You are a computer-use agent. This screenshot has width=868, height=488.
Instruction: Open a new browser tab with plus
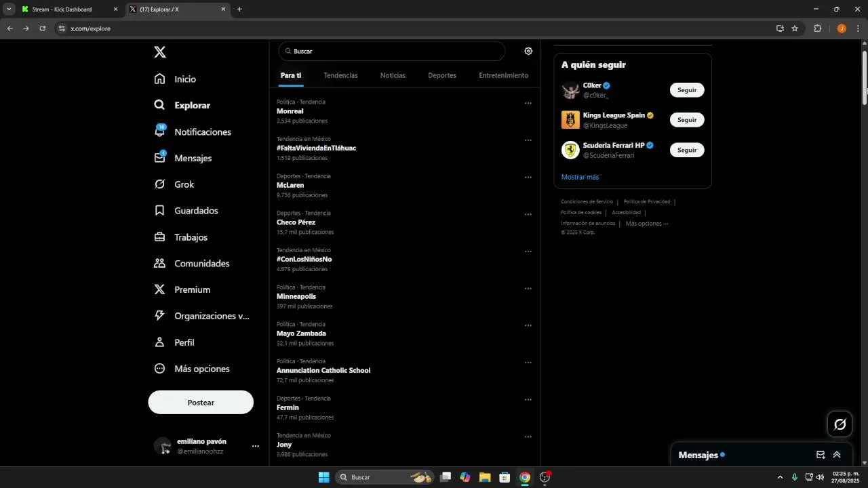click(239, 9)
